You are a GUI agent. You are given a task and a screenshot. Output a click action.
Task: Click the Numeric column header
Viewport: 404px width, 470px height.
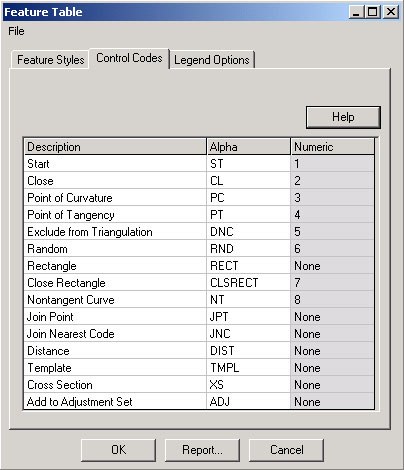(x=332, y=147)
